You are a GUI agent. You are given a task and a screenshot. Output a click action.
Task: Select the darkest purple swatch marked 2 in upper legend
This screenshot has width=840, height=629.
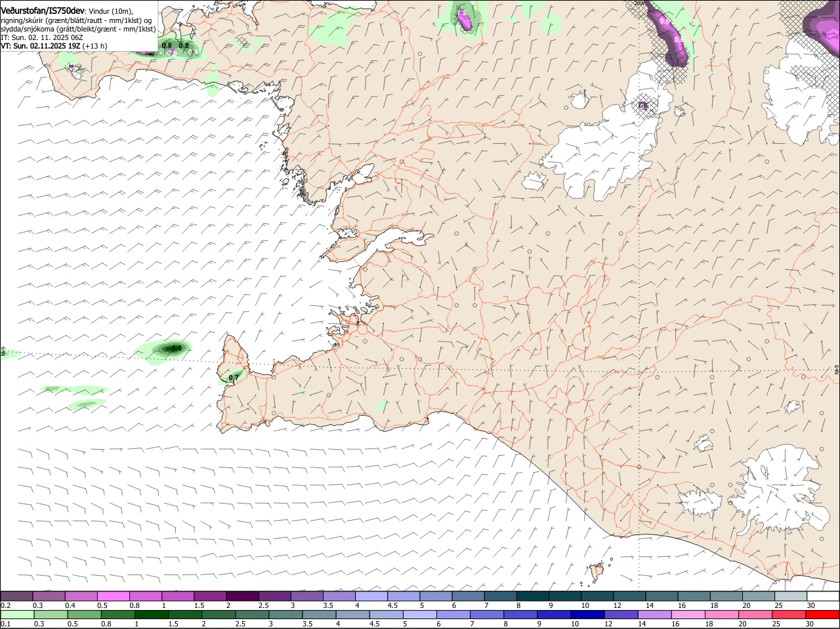pyautogui.click(x=242, y=596)
